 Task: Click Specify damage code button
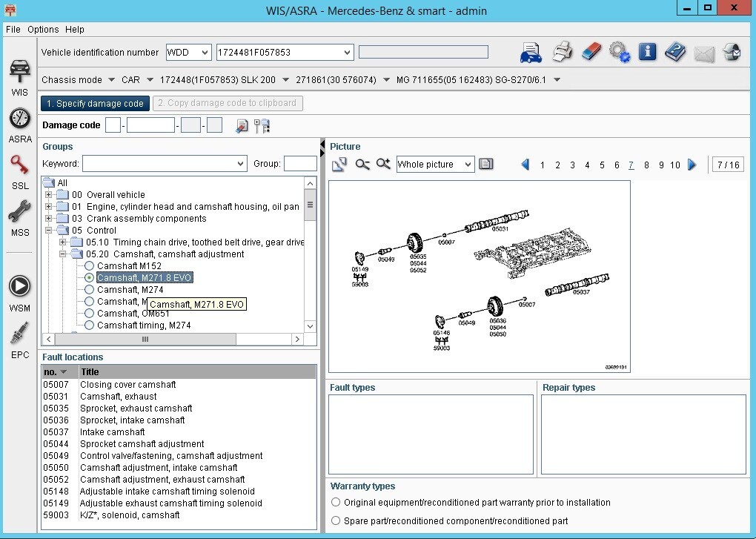coord(95,104)
